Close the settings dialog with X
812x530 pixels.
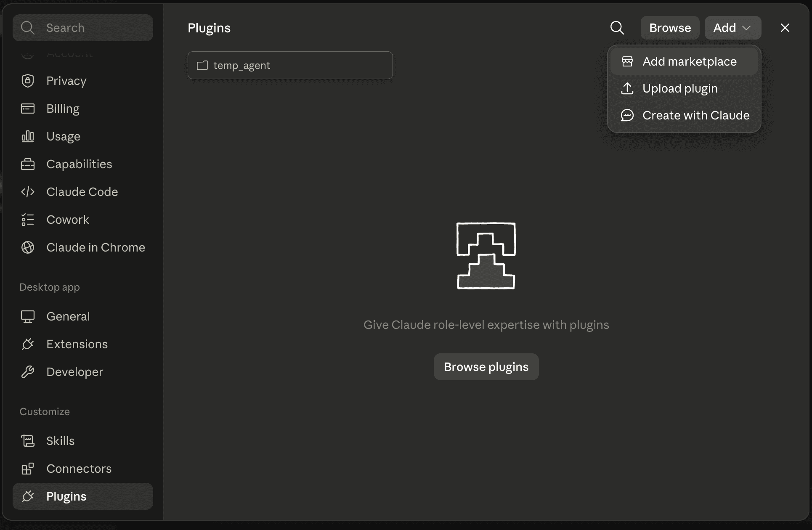click(785, 28)
